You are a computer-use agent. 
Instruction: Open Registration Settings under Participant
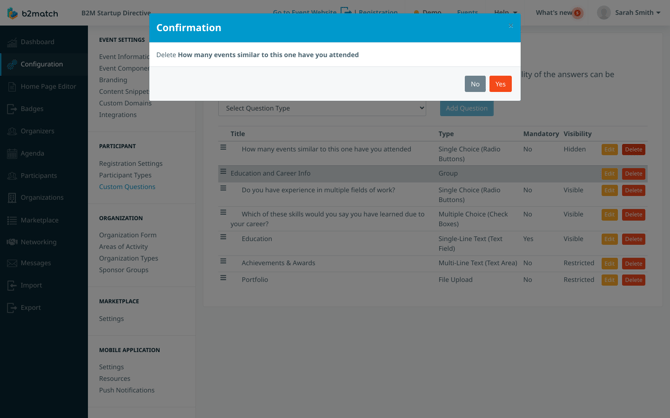coord(130,163)
